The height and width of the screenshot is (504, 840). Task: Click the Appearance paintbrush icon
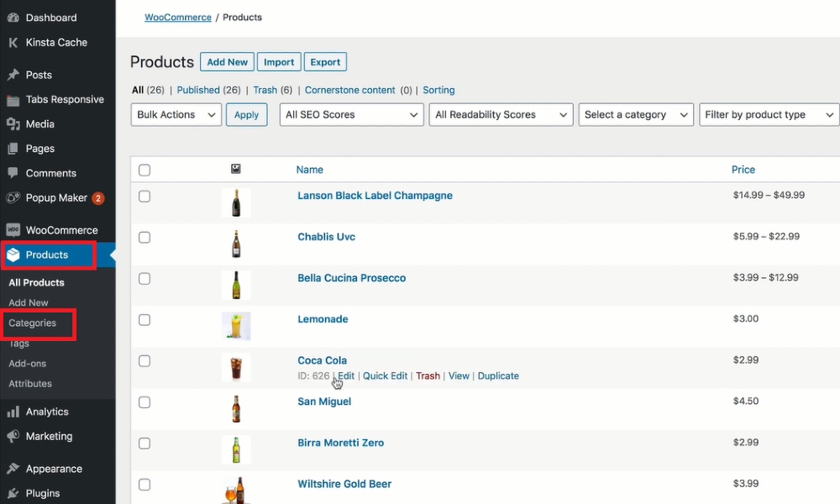[x=13, y=469]
